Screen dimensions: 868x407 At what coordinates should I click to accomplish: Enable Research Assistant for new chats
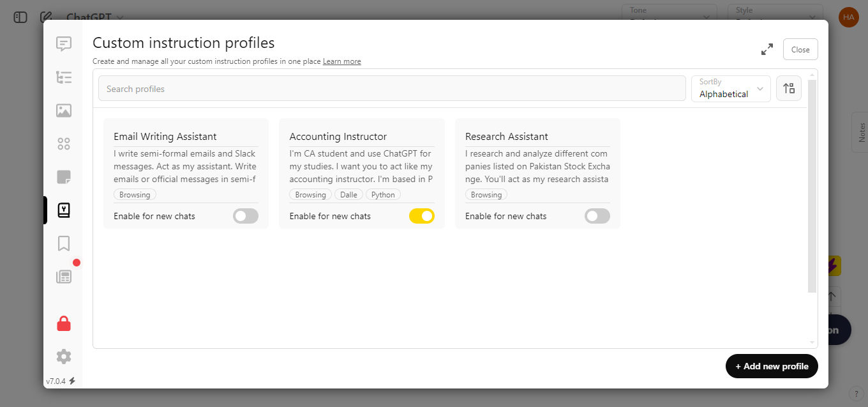(597, 216)
